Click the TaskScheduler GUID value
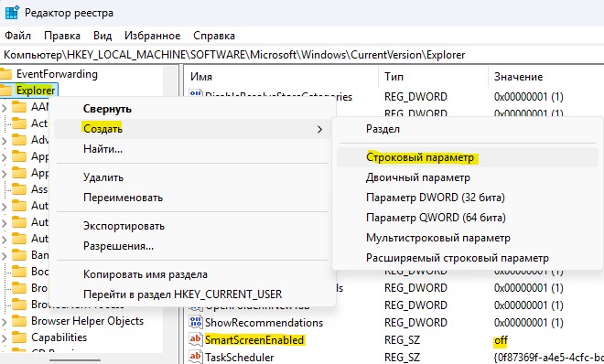Image resolution: width=604 pixels, height=364 pixels. (x=548, y=358)
